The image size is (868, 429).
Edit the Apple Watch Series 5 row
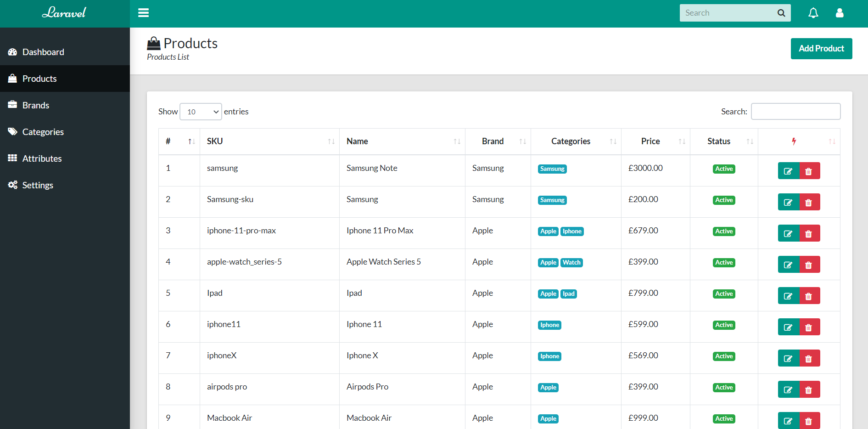click(x=788, y=265)
